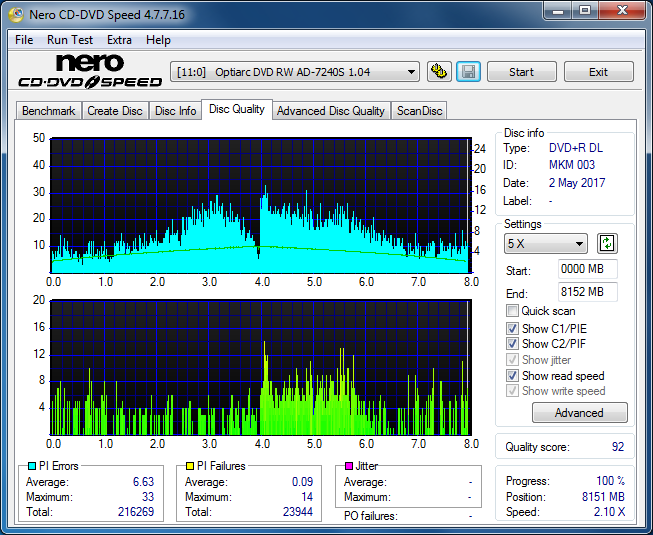Image resolution: width=653 pixels, height=535 pixels.
Task: Open the Extra menu
Action: coord(119,40)
